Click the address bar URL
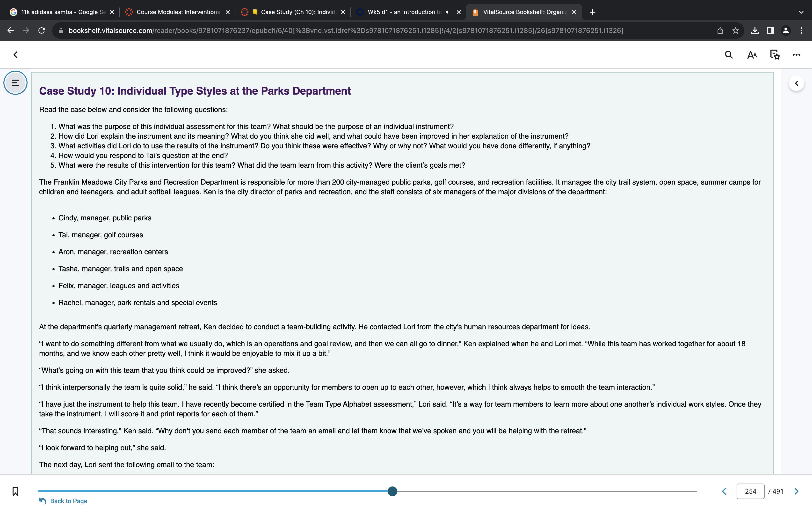 click(346, 30)
